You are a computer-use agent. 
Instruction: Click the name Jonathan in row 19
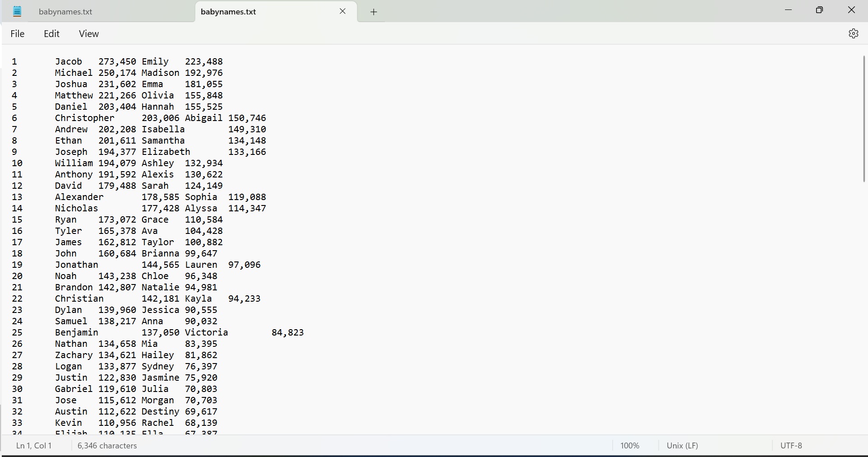(77, 265)
